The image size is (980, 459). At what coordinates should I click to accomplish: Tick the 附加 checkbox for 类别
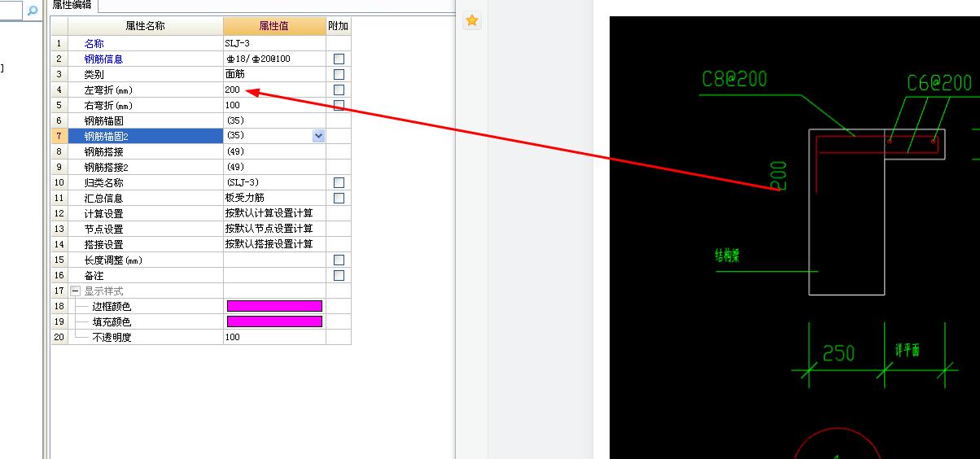click(x=339, y=74)
